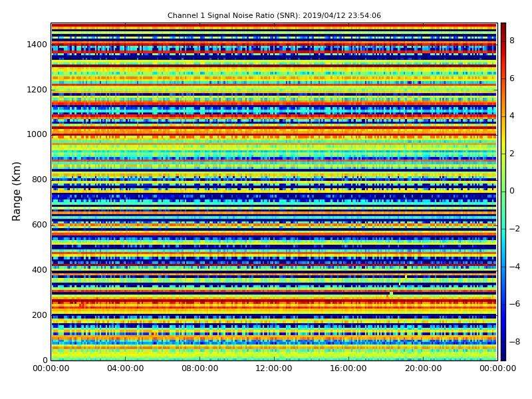Click the 20:00:00 time axis label

click(423, 368)
